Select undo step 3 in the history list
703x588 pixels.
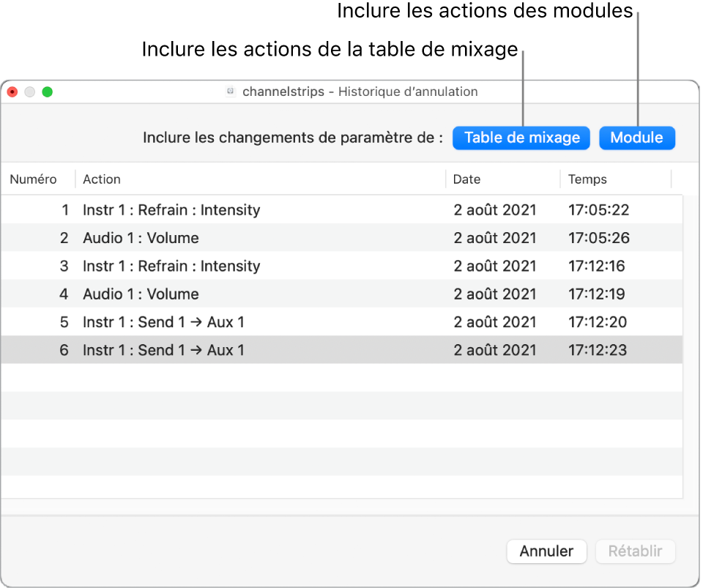pyautogui.click(x=220, y=266)
